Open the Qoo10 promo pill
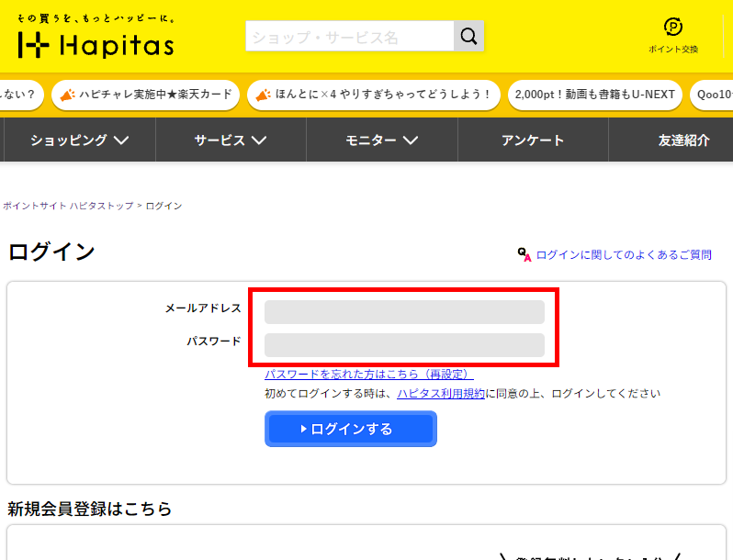The height and width of the screenshot is (560, 733). click(x=712, y=95)
